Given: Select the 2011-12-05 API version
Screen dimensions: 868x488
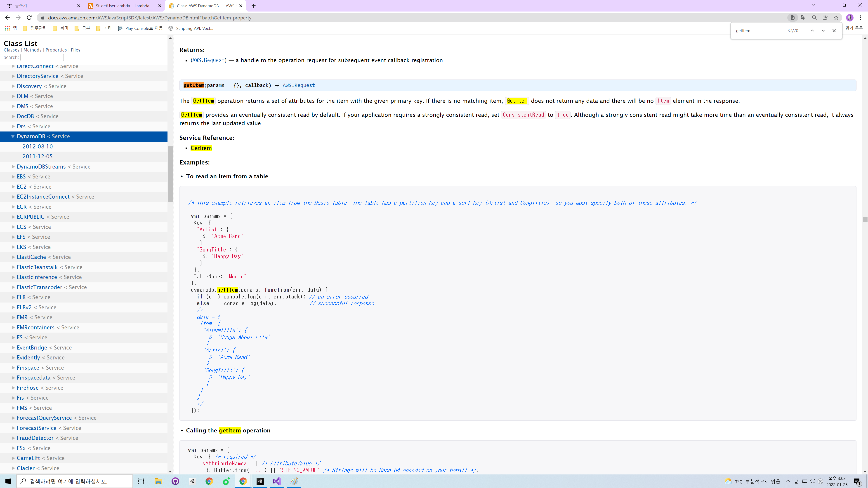Looking at the screenshot, I should 37,156.
